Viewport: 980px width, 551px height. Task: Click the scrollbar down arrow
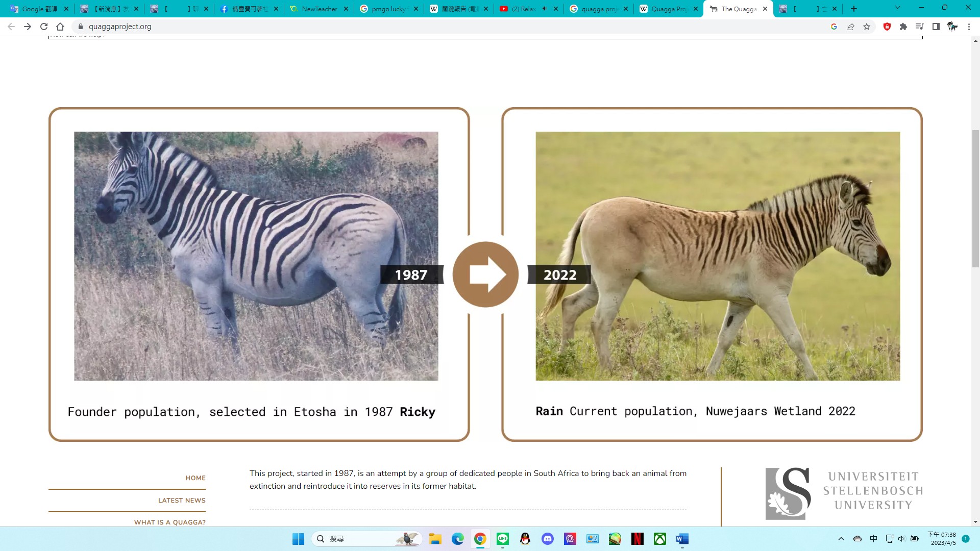[x=975, y=522]
